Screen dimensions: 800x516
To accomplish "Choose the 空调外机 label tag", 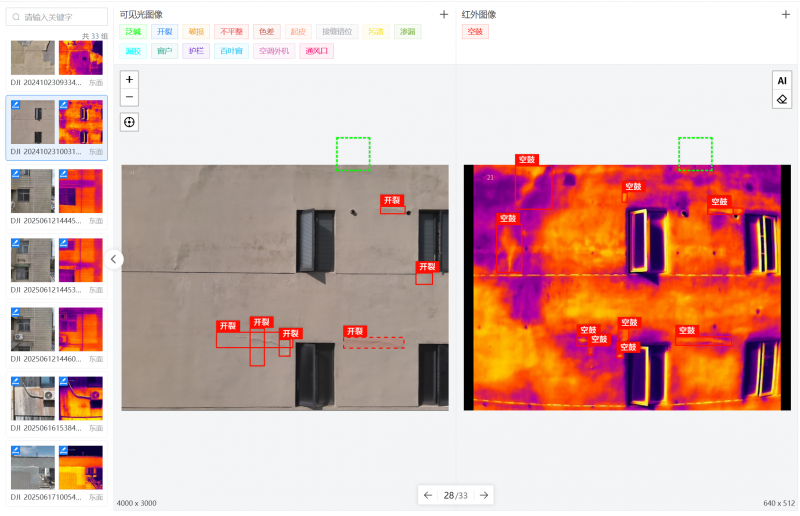I will [275, 51].
